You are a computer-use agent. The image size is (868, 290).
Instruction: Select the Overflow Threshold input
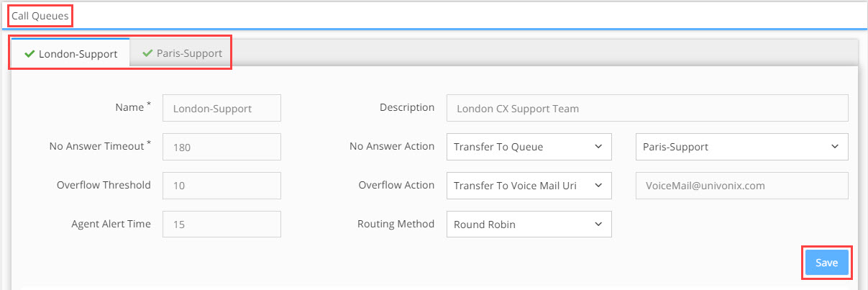[221, 186]
